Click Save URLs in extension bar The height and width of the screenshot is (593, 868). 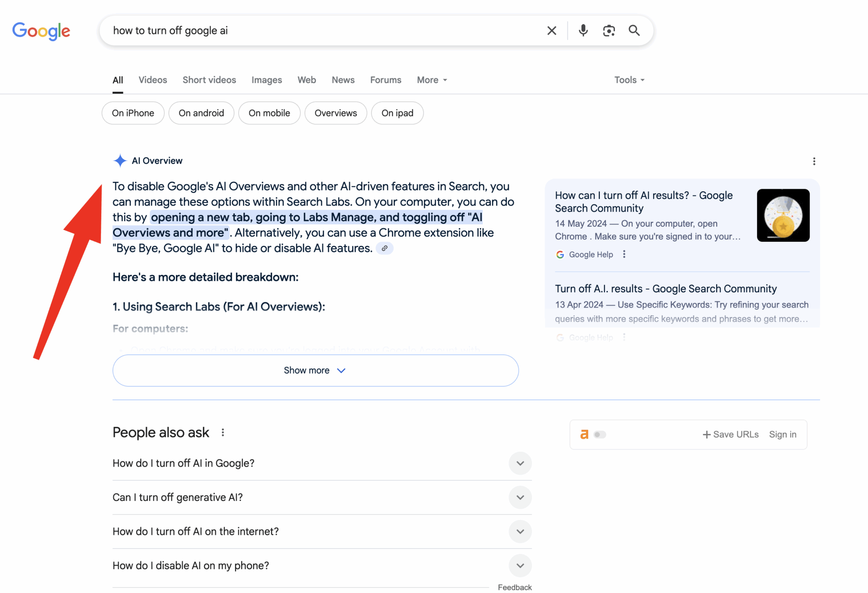pyautogui.click(x=731, y=434)
